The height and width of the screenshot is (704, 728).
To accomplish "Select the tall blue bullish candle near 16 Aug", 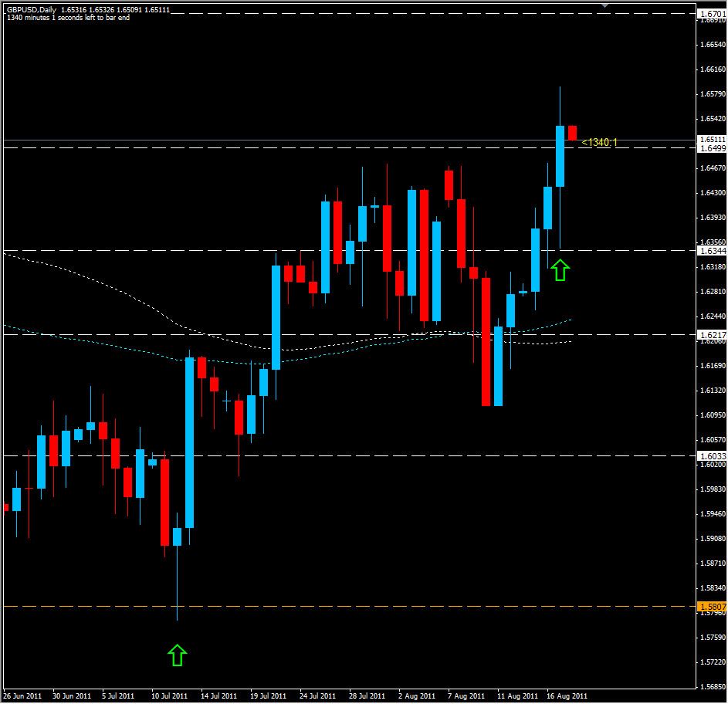I will point(560,154).
